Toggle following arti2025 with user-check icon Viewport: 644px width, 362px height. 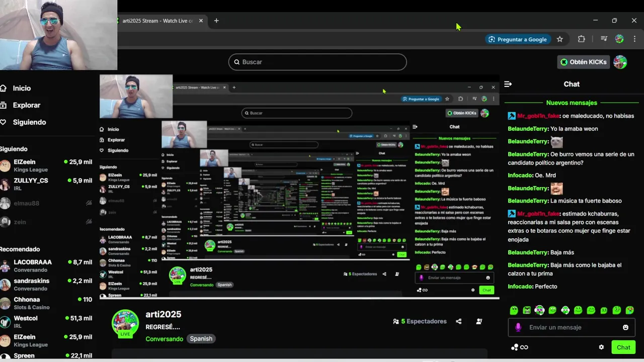[479, 321]
